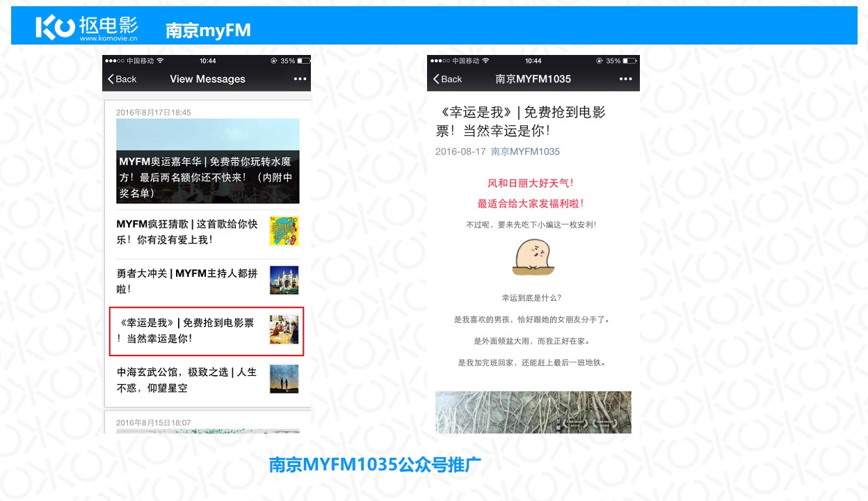
Task: Click the KO 抠电影 logo
Action: coord(86,26)
